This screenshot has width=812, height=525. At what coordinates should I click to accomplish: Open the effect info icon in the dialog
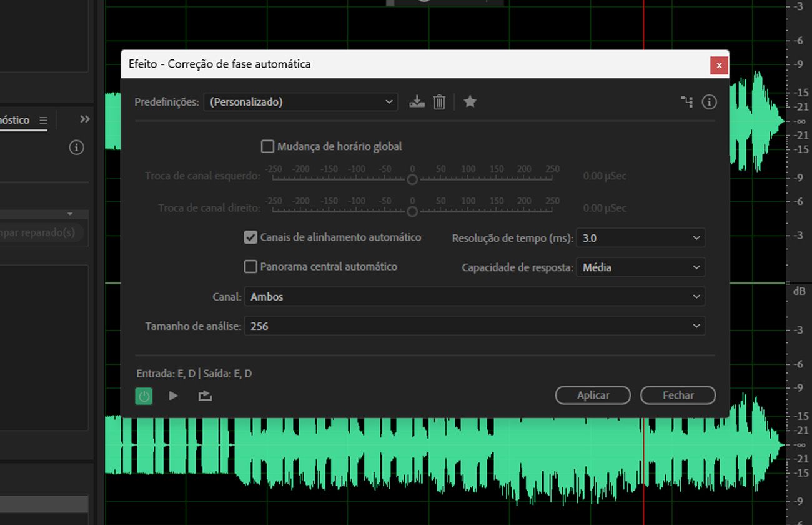click(x=709, y=101)
